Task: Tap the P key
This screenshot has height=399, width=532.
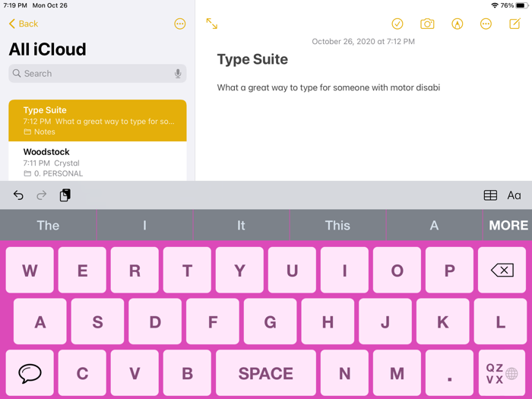Action: (450, 270)
